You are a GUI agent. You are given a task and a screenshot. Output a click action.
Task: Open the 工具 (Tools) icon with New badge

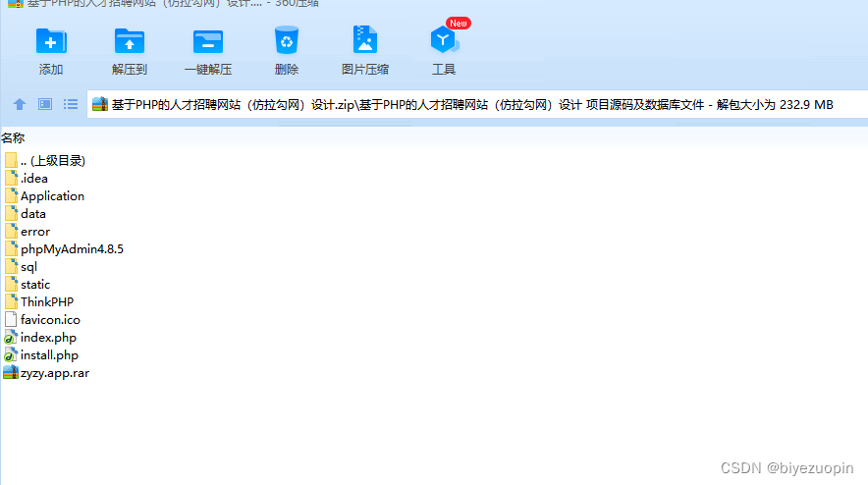[445, 40]
